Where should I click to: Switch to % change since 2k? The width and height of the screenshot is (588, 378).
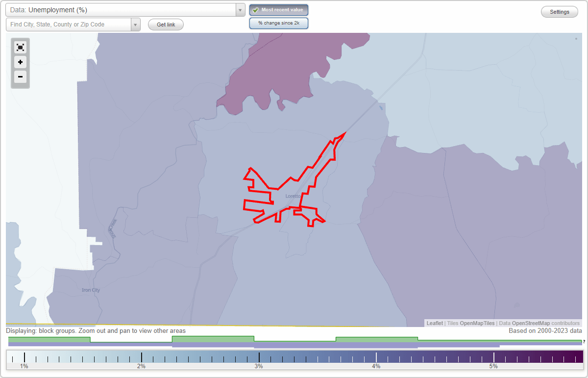pos(279,23)
